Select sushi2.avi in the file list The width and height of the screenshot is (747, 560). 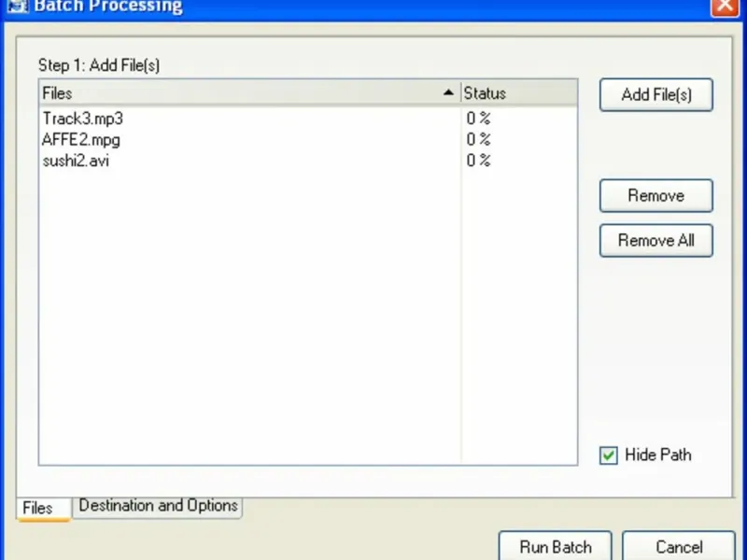click(76, 161)
